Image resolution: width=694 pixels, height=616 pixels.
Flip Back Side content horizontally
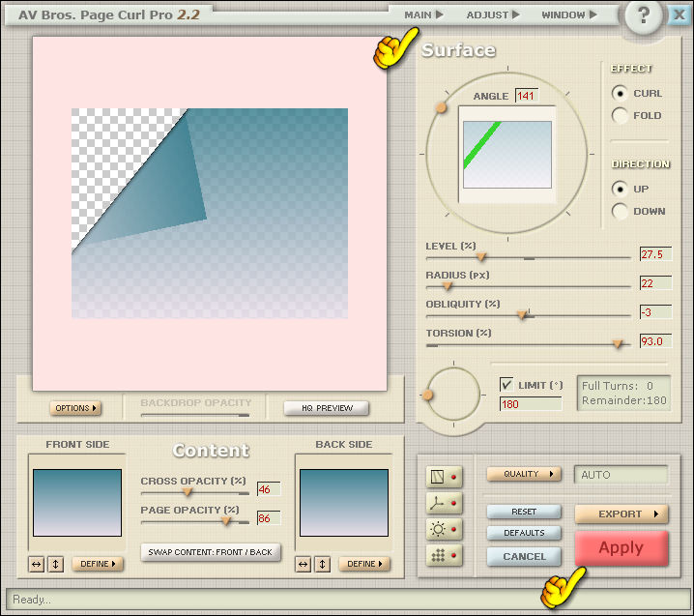pos(304,564)
